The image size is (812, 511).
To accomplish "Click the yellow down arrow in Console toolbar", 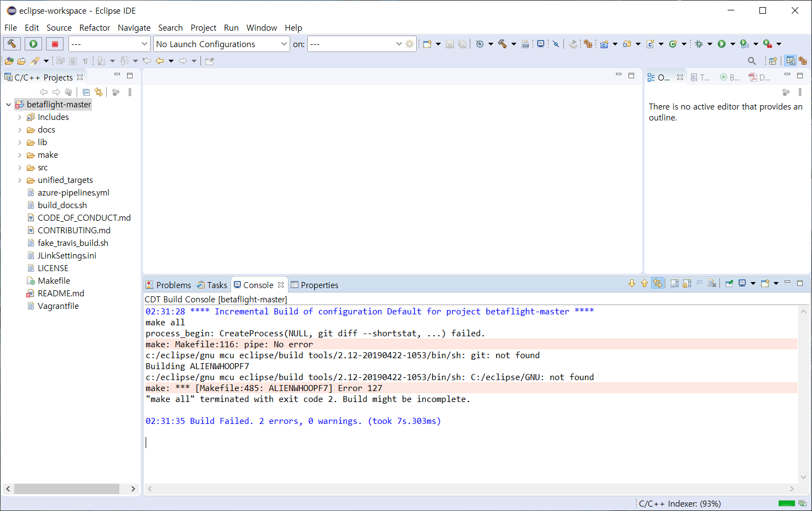I will pos(631,283).
